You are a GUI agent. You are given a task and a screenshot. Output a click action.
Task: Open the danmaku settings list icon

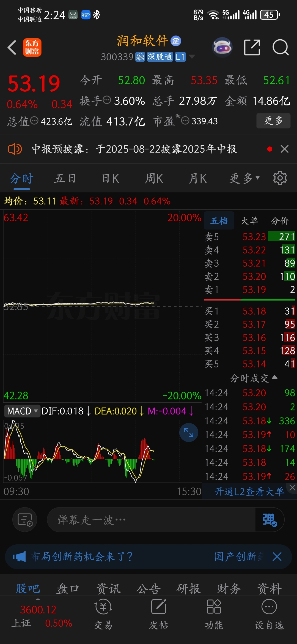click(x=25, y=520)
